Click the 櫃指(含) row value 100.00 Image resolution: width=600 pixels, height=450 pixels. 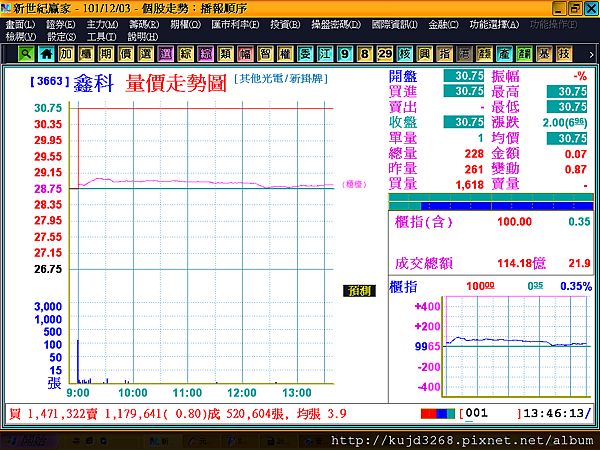pos(514,222)
